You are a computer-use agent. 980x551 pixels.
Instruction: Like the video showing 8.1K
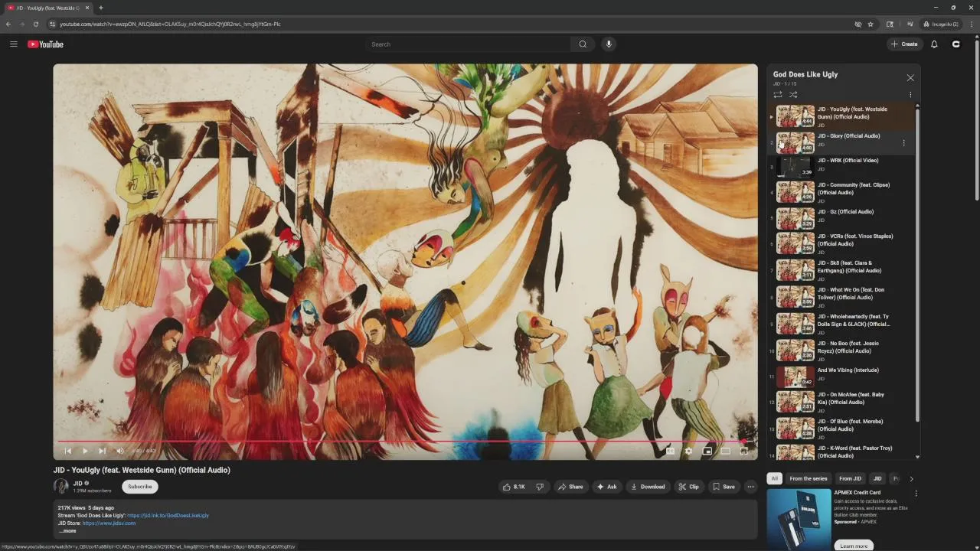coord(513,487)
